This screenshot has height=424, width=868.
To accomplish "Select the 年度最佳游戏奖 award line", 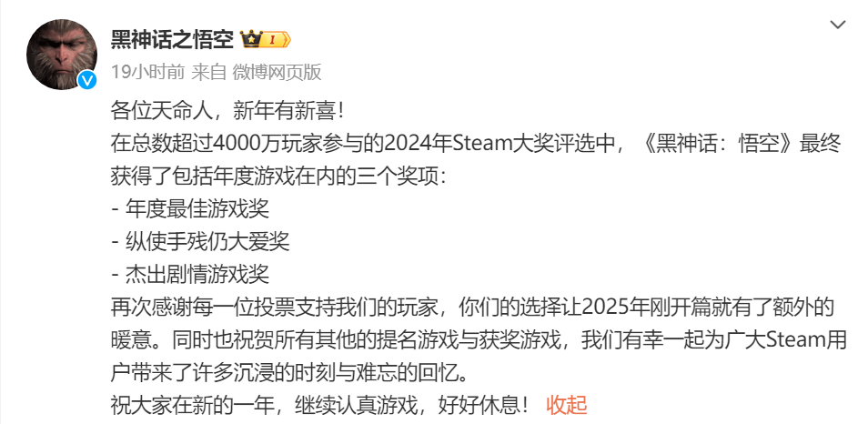I will [x=190, y=209].
